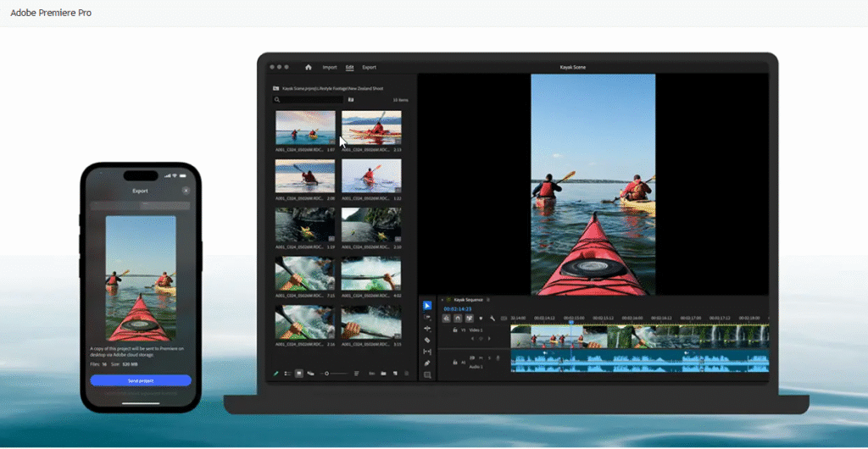Open the Export tab

click(x=369, y=67)
